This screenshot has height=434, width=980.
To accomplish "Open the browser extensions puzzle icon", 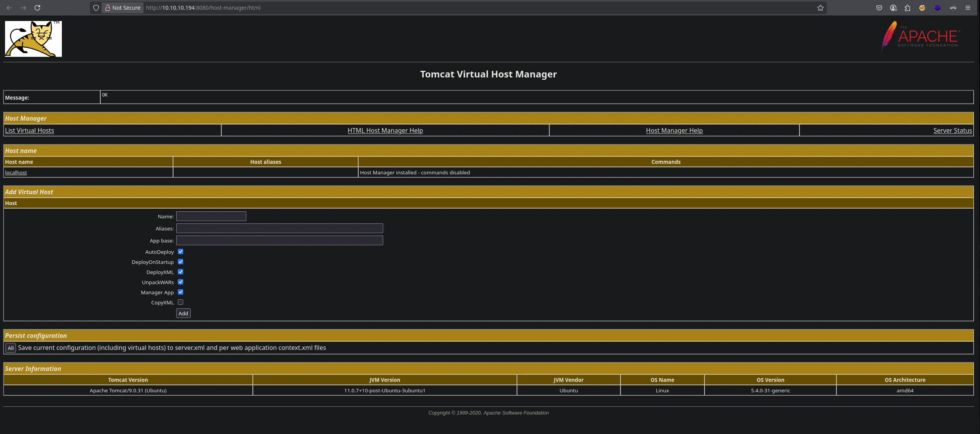I will coord(908,8).
